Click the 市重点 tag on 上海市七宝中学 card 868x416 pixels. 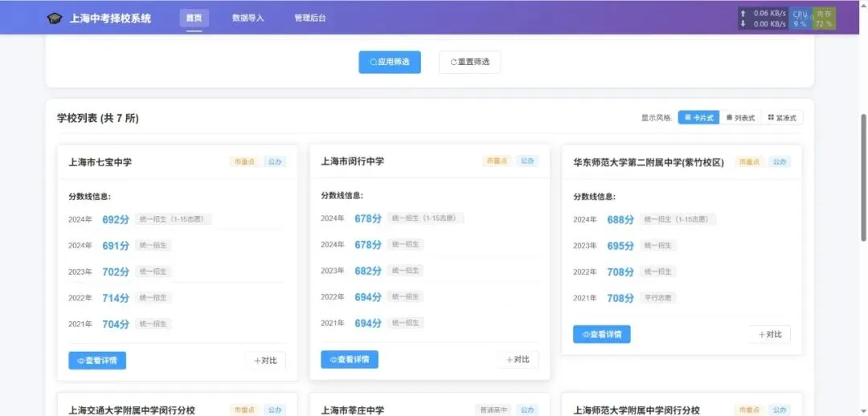tap(244, 162)
